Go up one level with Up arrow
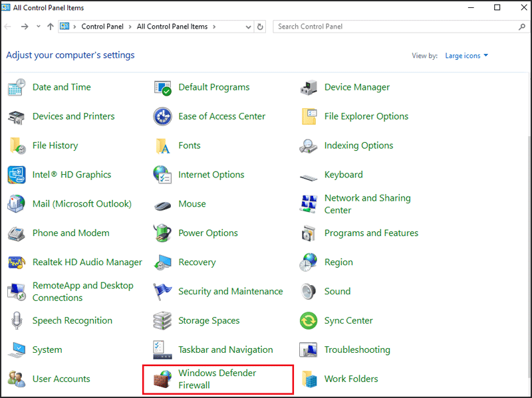The width and height of the screenshot is (532, 398). click(51, 27)
